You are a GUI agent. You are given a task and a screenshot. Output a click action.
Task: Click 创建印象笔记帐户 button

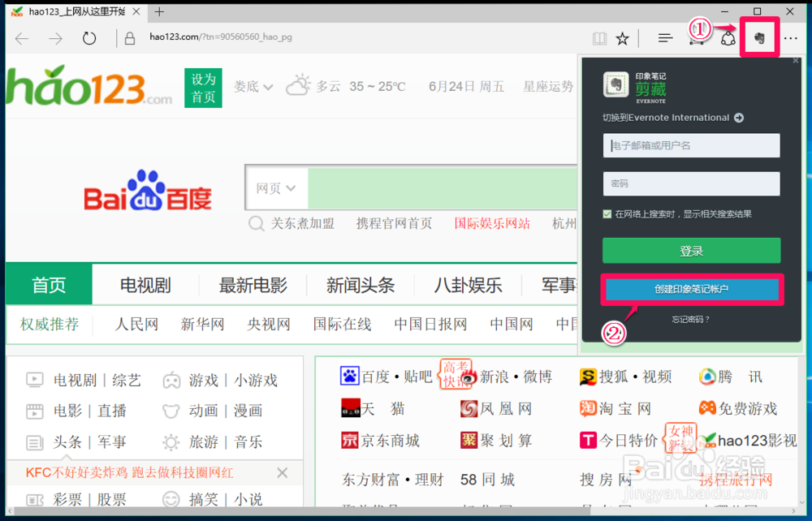coord(691,289)
